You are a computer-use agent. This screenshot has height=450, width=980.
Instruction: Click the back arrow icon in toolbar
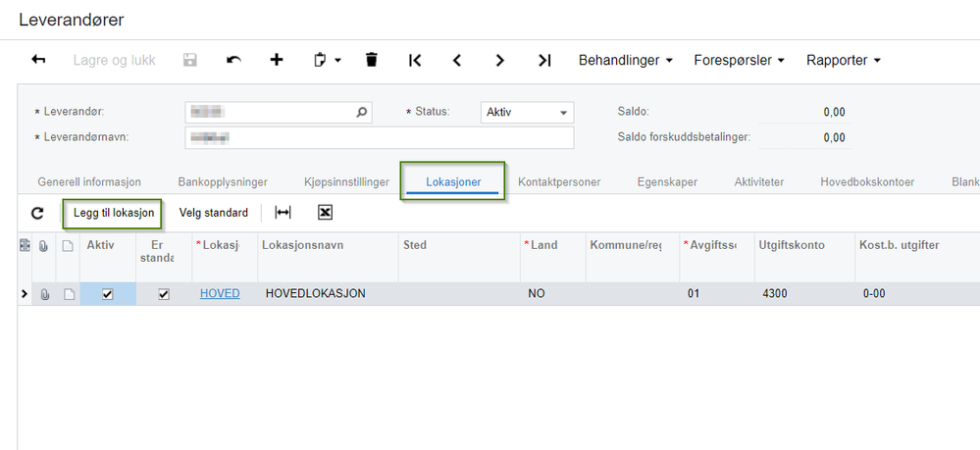pos(39,60)
